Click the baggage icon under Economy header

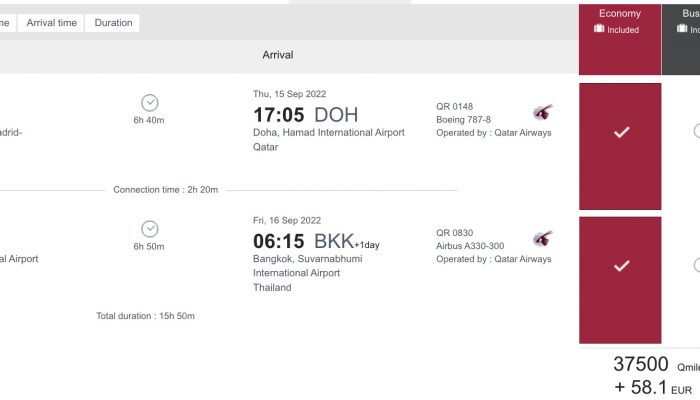coord(599,29)
